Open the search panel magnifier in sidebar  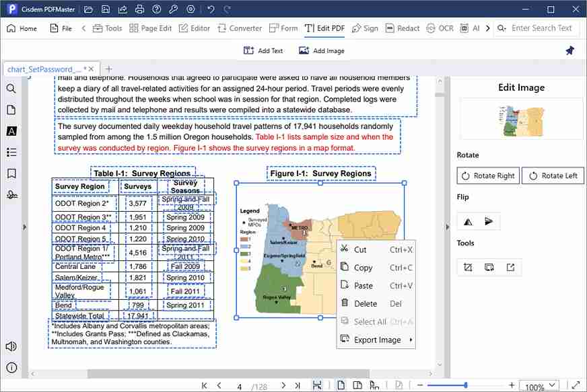pos(11,89)
